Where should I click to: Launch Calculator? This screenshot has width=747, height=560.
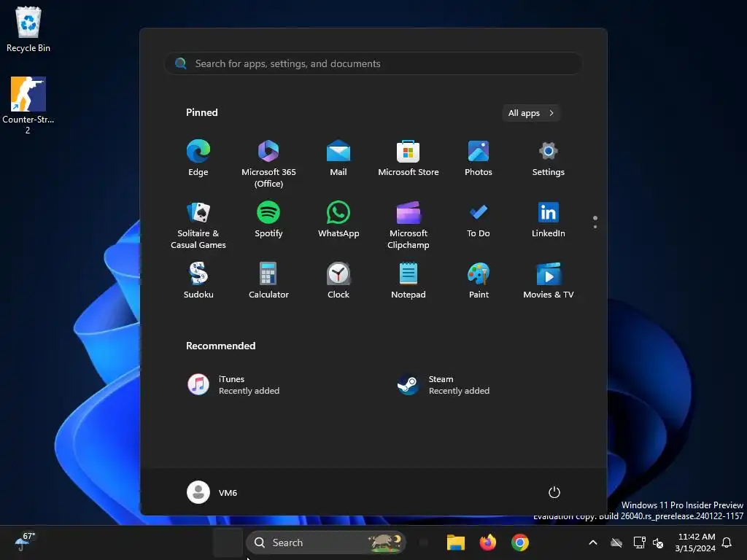click(268, 281)
